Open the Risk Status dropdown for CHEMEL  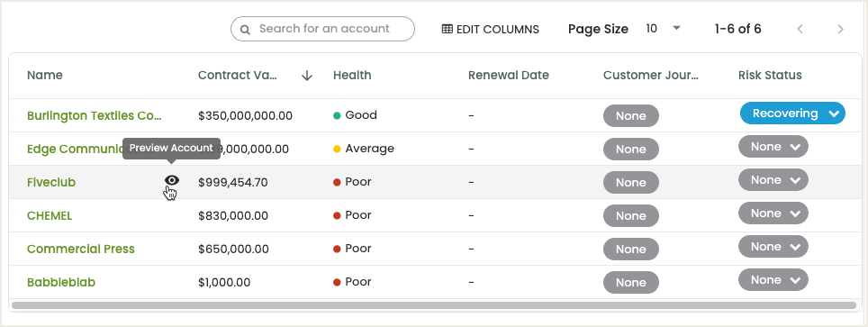pyautogui.click(x=773, y=213)
